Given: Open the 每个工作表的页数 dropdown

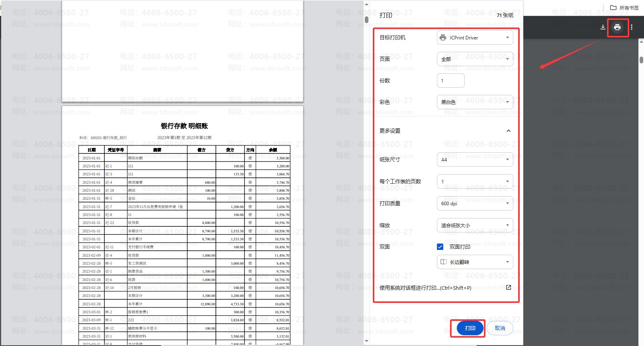Looking at the screenshot, I should click(475, 181).
